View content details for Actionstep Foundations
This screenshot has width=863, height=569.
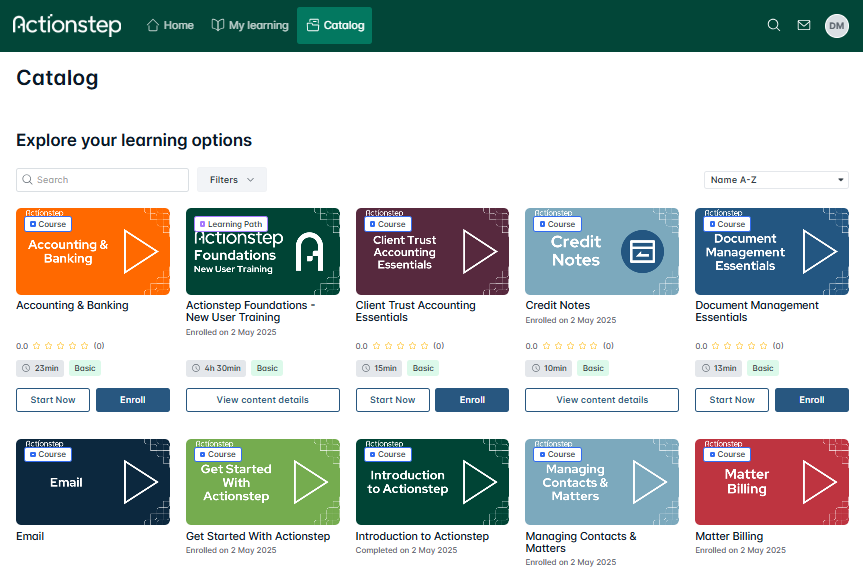pos(263,400)
